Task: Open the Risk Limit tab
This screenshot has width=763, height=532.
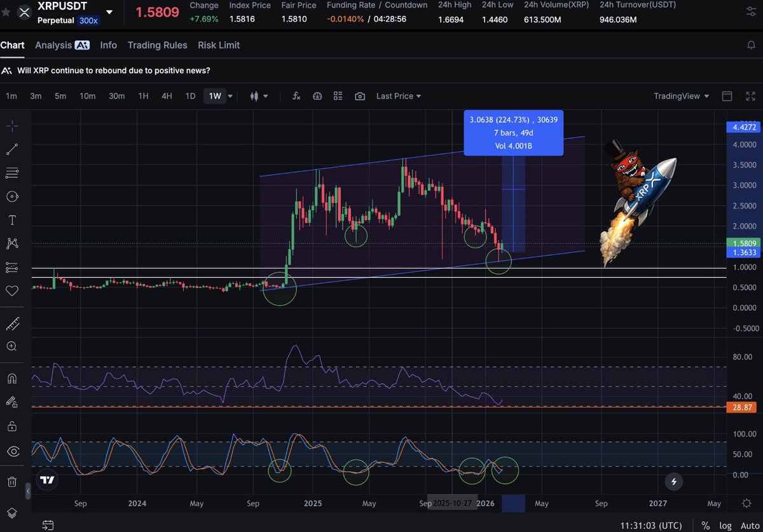Action: click(219, 45)
